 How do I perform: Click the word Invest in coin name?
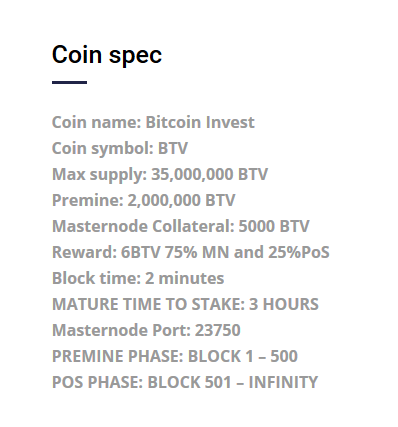(x=230, y=122)
